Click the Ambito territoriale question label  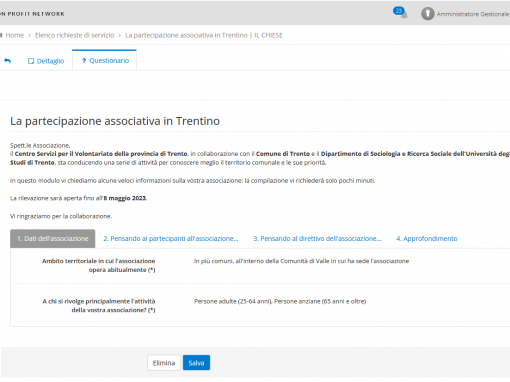click(x=98, y=265)
